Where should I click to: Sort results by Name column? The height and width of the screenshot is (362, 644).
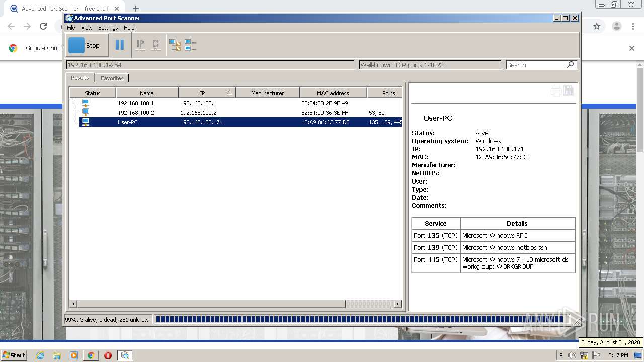coord(147,93)
